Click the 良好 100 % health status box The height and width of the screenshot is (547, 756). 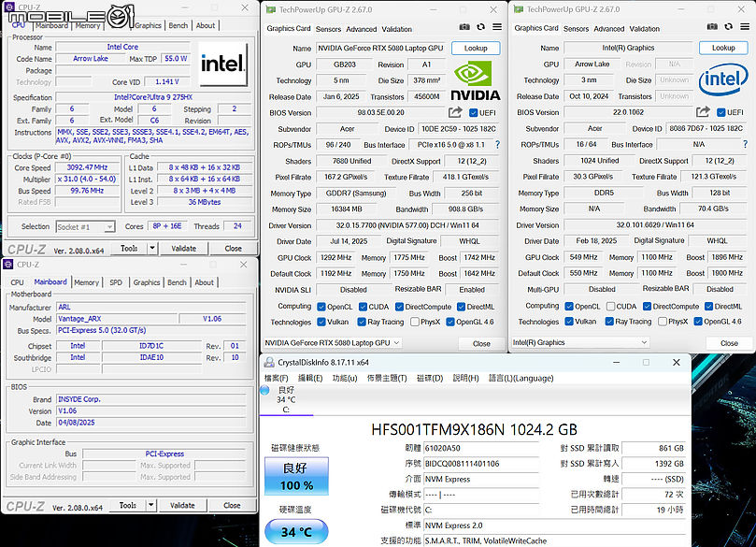coord(296,476)
